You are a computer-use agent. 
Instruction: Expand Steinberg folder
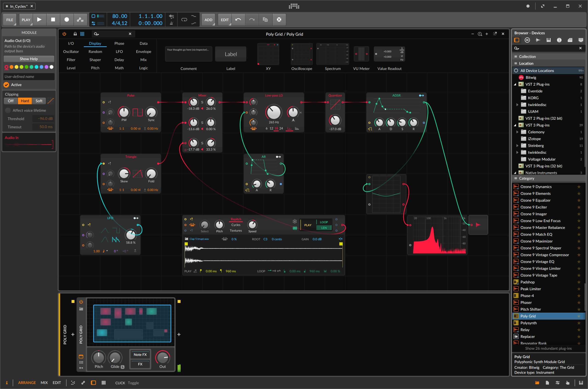517,146
